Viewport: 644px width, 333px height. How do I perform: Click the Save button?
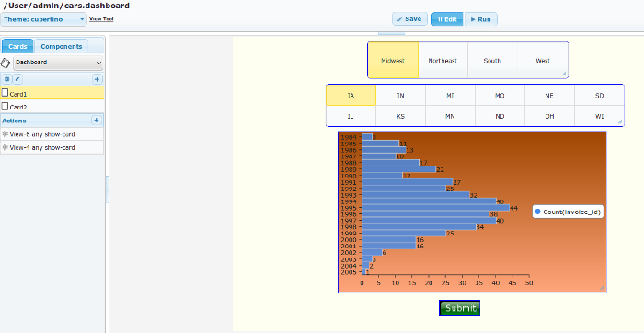pos(409,19)
